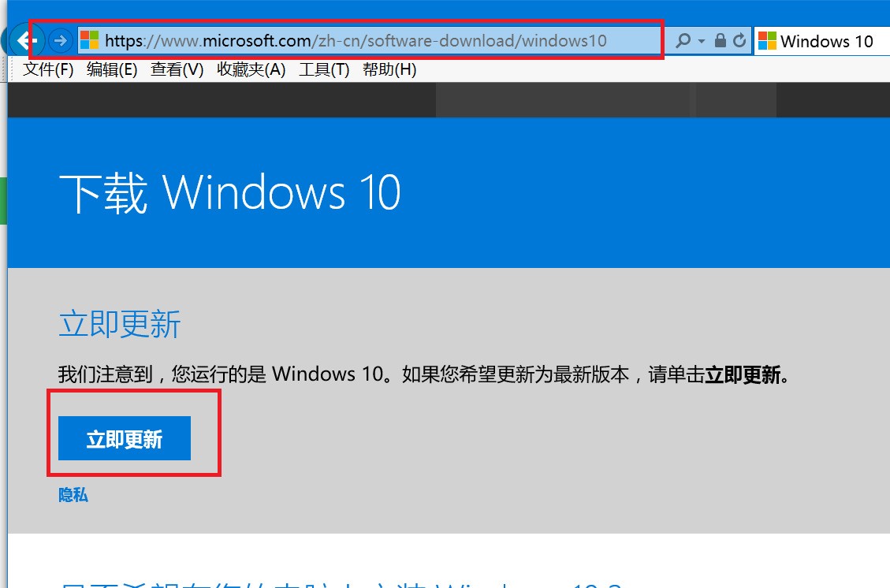Viewport: 890px width, 588px height.
Task: Open the search dropdown arrow next to magnifier
Action: 702,41
